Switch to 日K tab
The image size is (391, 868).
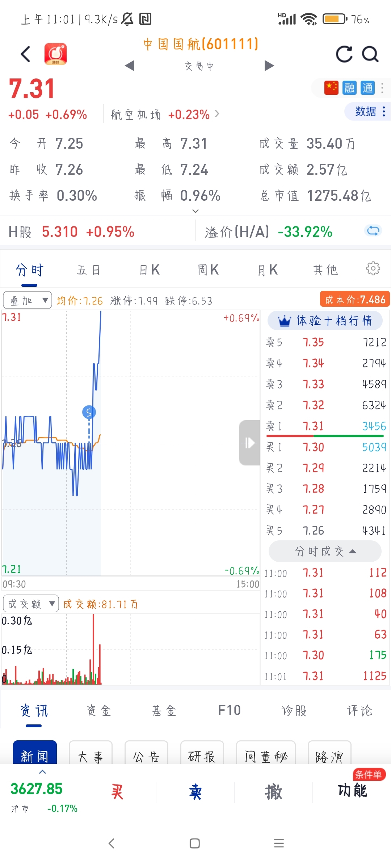click(150, 270)
